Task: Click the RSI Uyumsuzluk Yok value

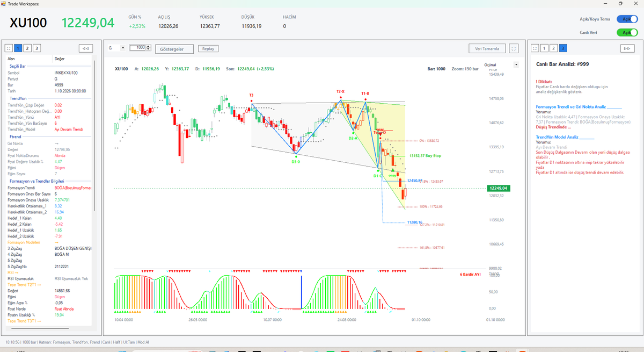Action: point(71,279)
